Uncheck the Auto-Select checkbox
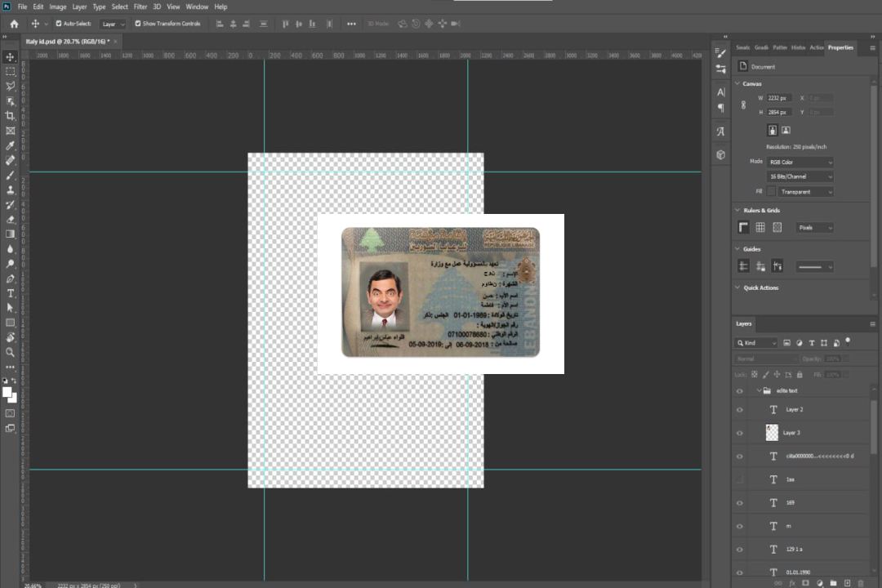Image resolution: width=882 pixels, height=588 pixels. 58,24
